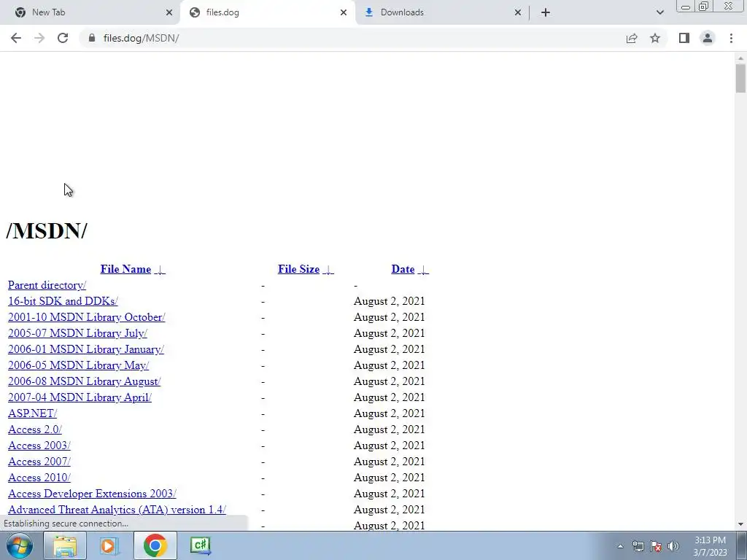View site info via the lock icon
The height and width of the screenshot is (560, 747).
pos(91,38)
